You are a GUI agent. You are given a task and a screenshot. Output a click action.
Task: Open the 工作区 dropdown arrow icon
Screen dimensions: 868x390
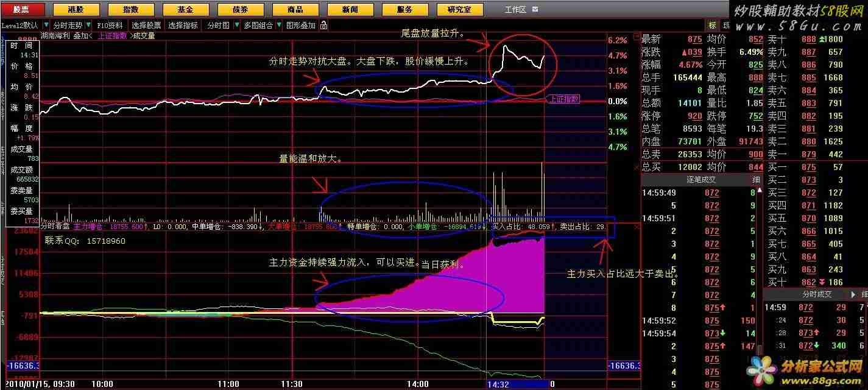[535, 9]
